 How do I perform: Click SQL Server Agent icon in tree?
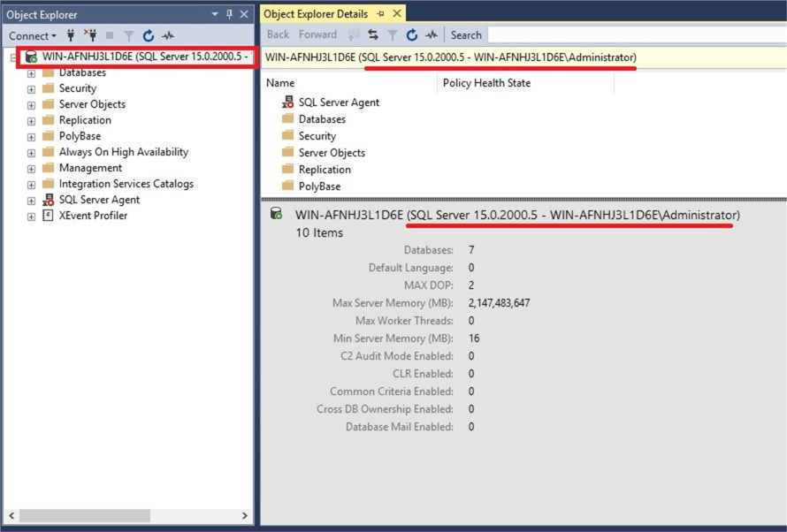[x=48, y=200]
